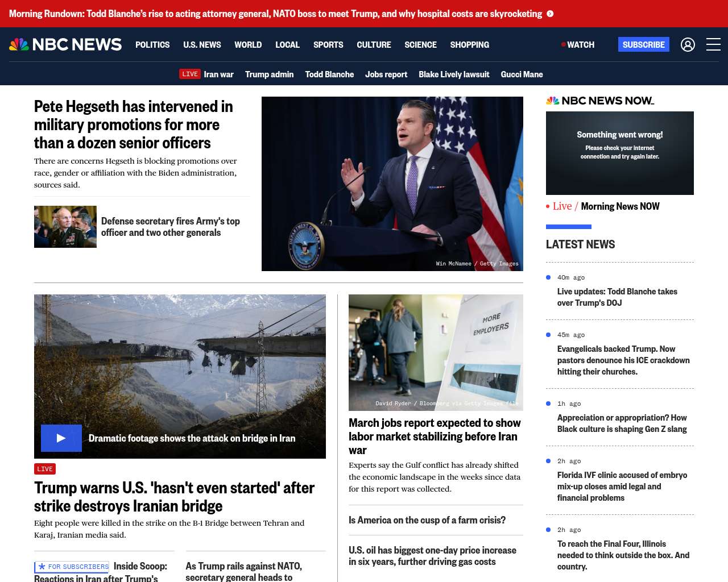
Task: Open Florida IVF clinic embryo mix-up story
Action: tap(622, 487)
